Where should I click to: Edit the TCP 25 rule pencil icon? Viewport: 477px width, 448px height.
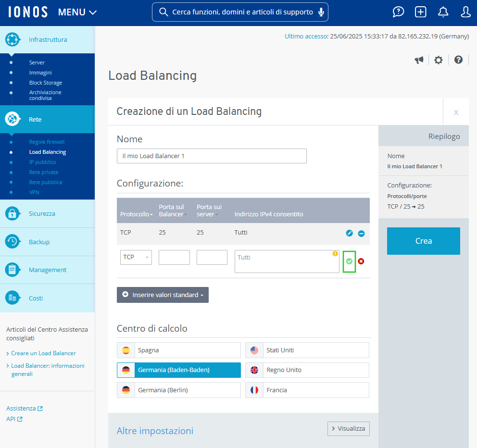[349, 233]
